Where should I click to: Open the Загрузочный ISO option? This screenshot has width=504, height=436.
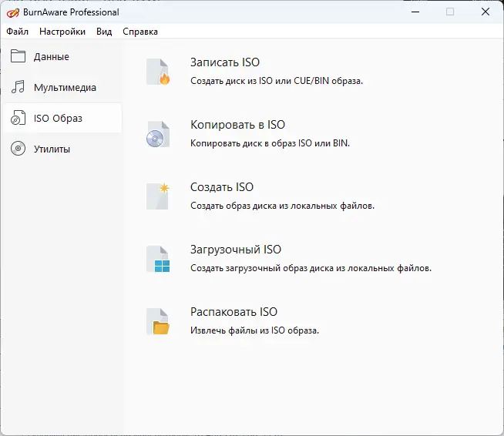(235, 250)
